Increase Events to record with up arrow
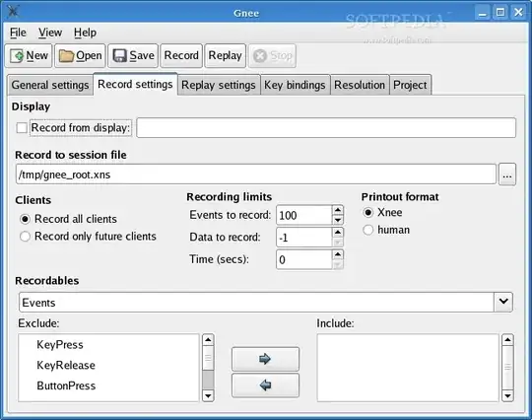 338,210
